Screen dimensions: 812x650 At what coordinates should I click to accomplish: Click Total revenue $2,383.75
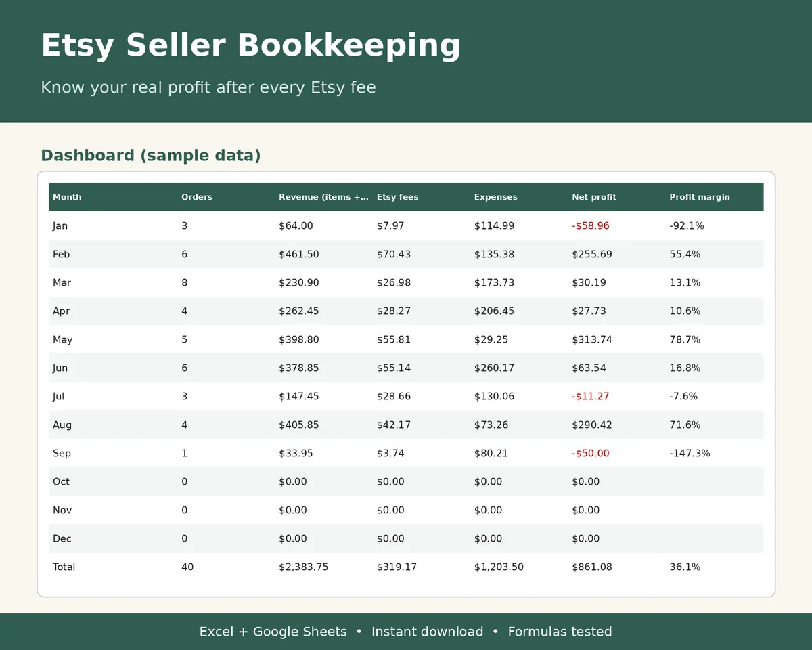(303, 567)
